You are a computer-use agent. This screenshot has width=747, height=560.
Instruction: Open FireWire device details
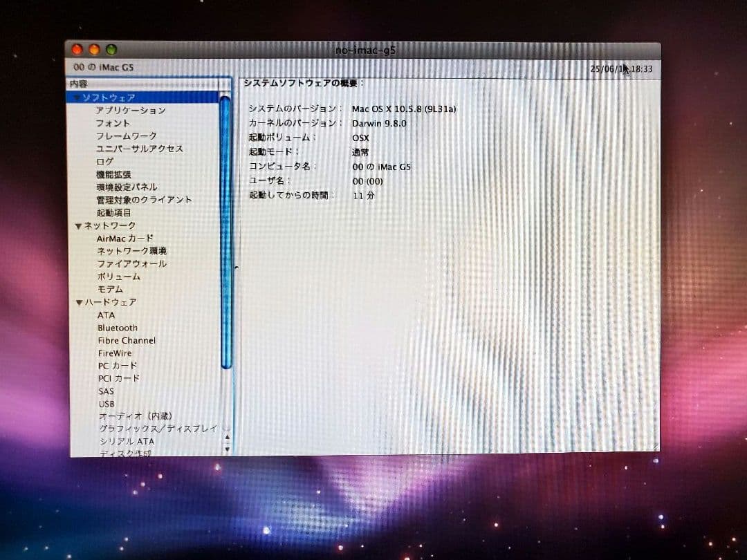point(113,353)
